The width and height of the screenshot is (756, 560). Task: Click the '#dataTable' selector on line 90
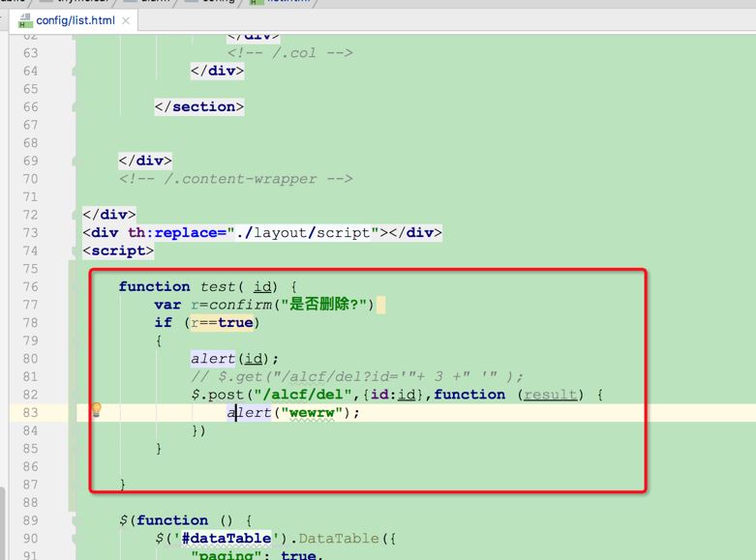click(x=227, y=539)
